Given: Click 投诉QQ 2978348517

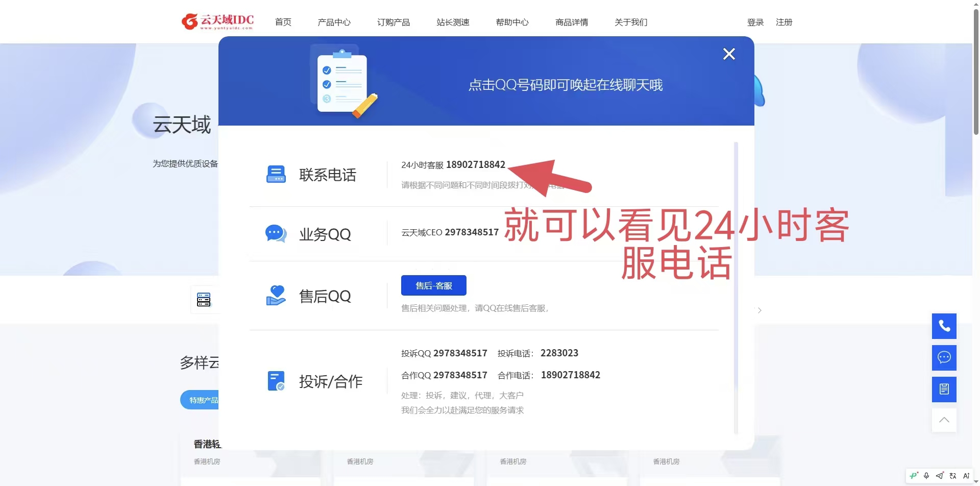Looking at the screenshot, I should pyautogui.click(x=460, y=353).
